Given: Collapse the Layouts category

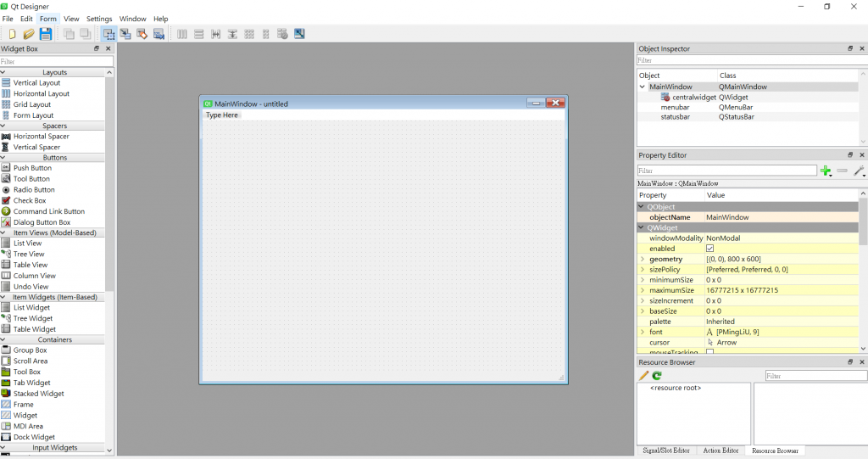Looking at the screenshot, I should (x=3, y=72).
